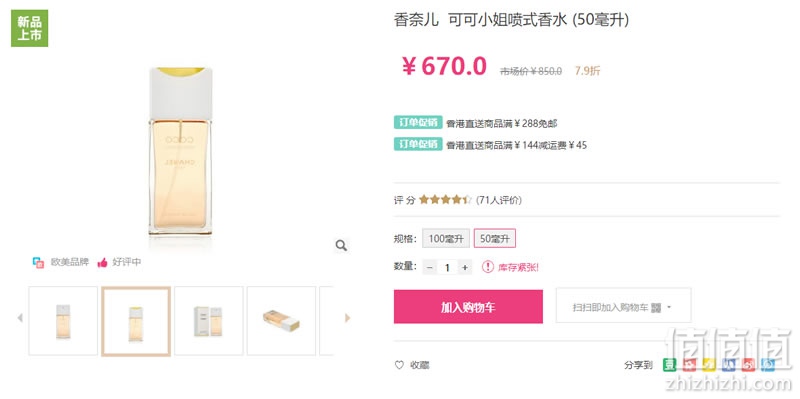
Task: Share via the yellow share icon
Action: [709, 364]
